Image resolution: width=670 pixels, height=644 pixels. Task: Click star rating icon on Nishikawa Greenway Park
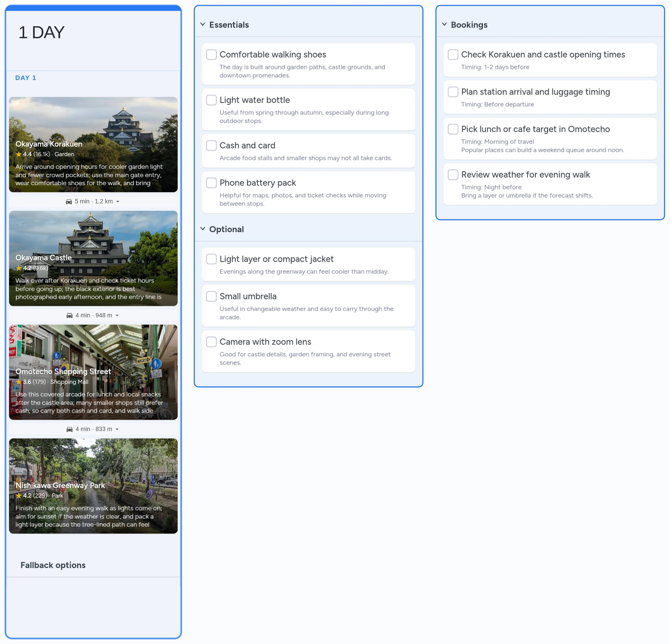(19, 496)
